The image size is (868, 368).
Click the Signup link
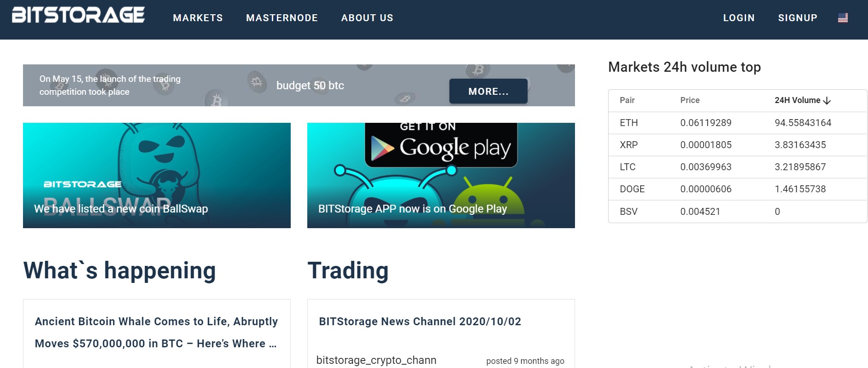tap(798, 18)
